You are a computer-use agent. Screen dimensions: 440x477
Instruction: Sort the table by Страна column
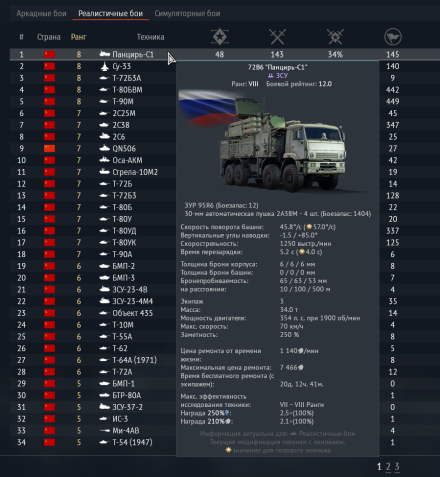49,37
